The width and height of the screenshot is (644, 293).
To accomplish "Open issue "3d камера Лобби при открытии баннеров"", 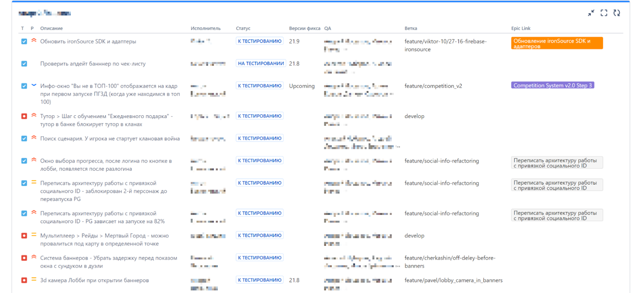I will coord(95,281).
